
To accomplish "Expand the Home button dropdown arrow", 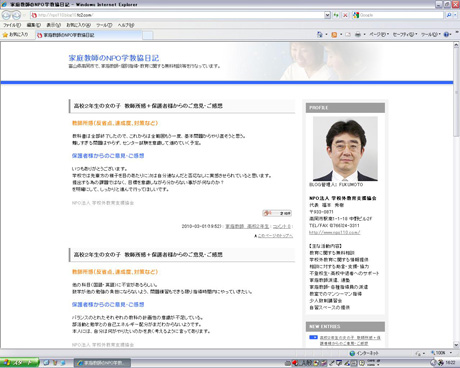I will pos(326,34).
